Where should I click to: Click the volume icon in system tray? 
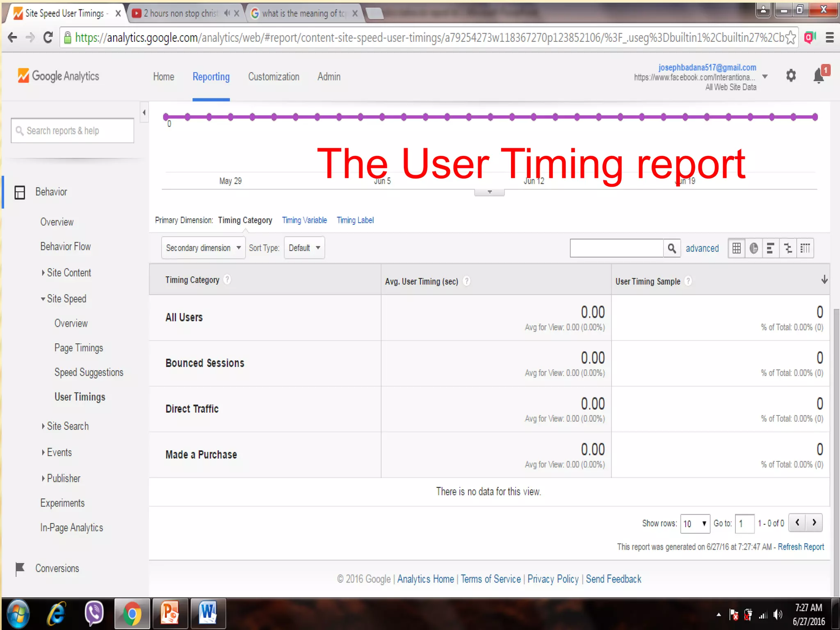coord(778,614)
